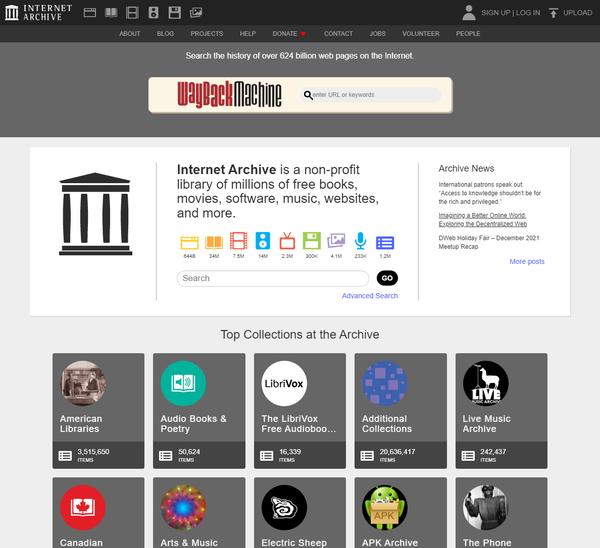Click the American Libraries title text
This screenshot has width=600, height=548.
[81, 424]
